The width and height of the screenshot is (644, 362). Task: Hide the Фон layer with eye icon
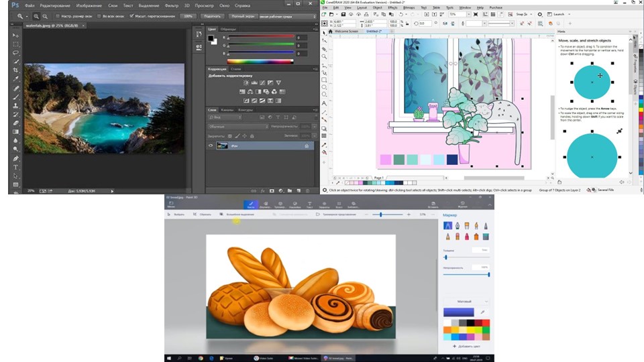pos(211,145)
